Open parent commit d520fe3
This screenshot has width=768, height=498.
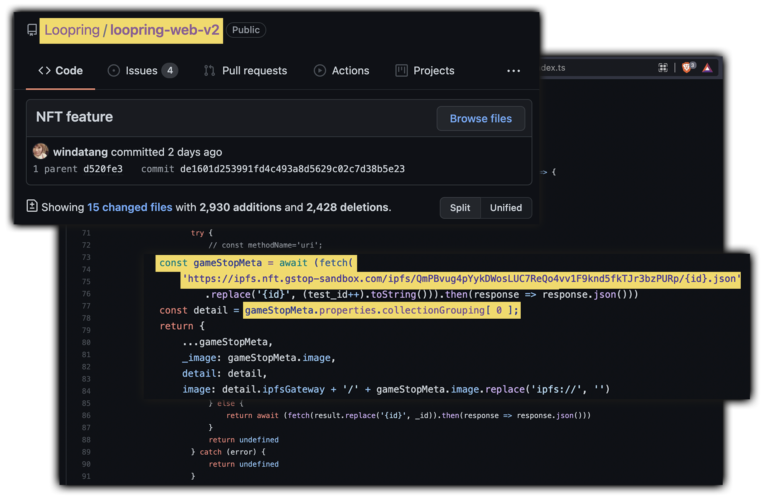coord(103,169)
